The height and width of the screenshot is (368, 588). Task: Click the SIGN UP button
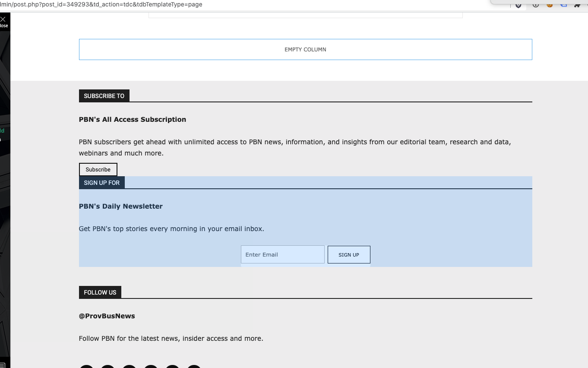click(349, 255)
